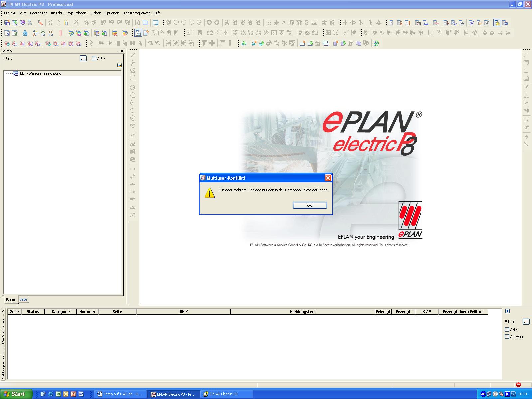Tick the Auswahl checkbox
The width and height of the screenshot is (532, 399).
[x=507, y=337]
